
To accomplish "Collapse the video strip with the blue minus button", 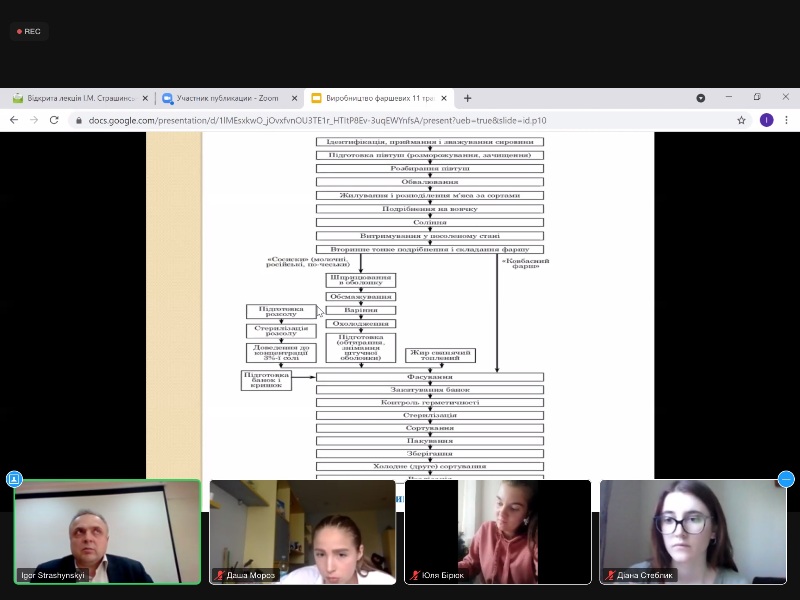I will [786, 479].
